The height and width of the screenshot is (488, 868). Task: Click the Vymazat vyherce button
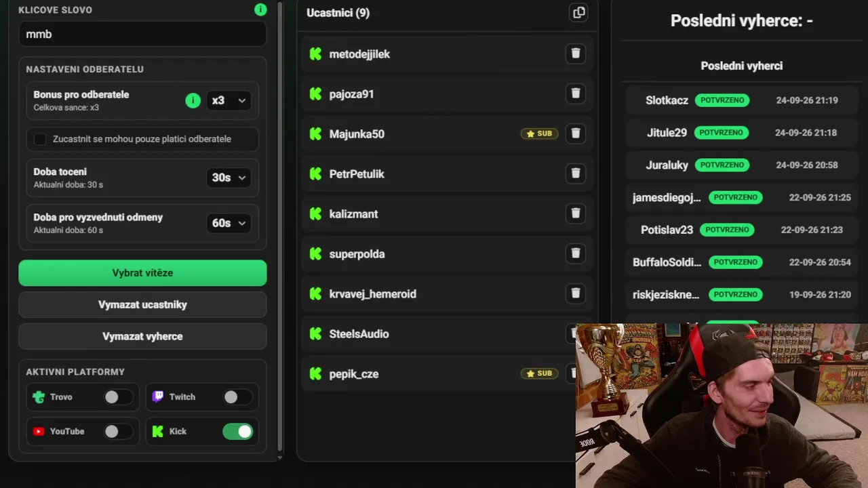(142, 337)
